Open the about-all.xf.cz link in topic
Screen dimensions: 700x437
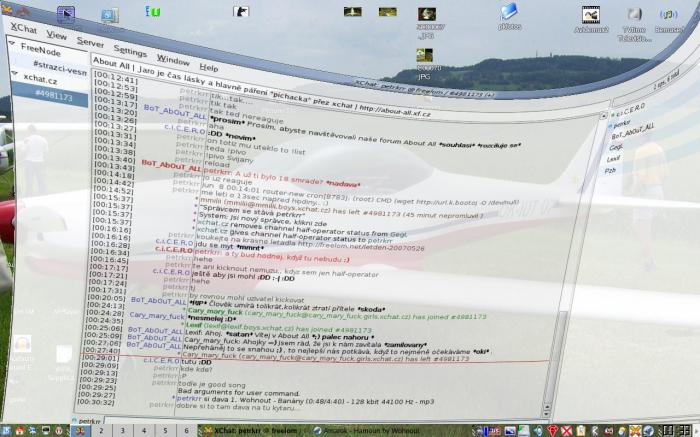[395, 110]
